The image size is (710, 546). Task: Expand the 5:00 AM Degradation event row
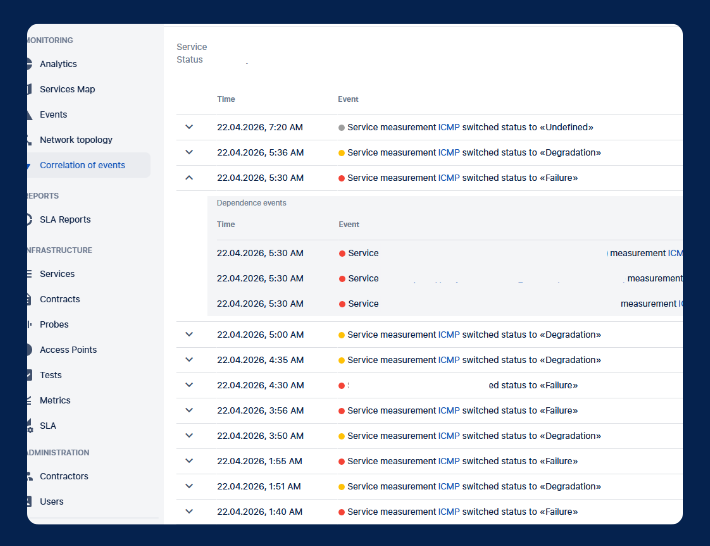(x=189, y=335)
